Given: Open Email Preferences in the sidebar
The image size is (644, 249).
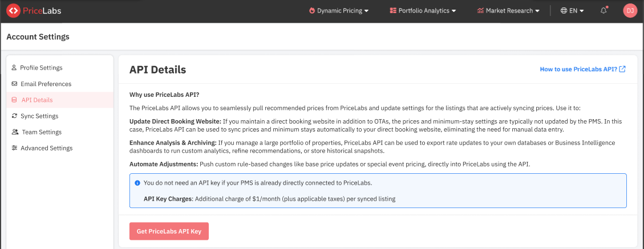Looking at the screenshot, I should [46, 84].
